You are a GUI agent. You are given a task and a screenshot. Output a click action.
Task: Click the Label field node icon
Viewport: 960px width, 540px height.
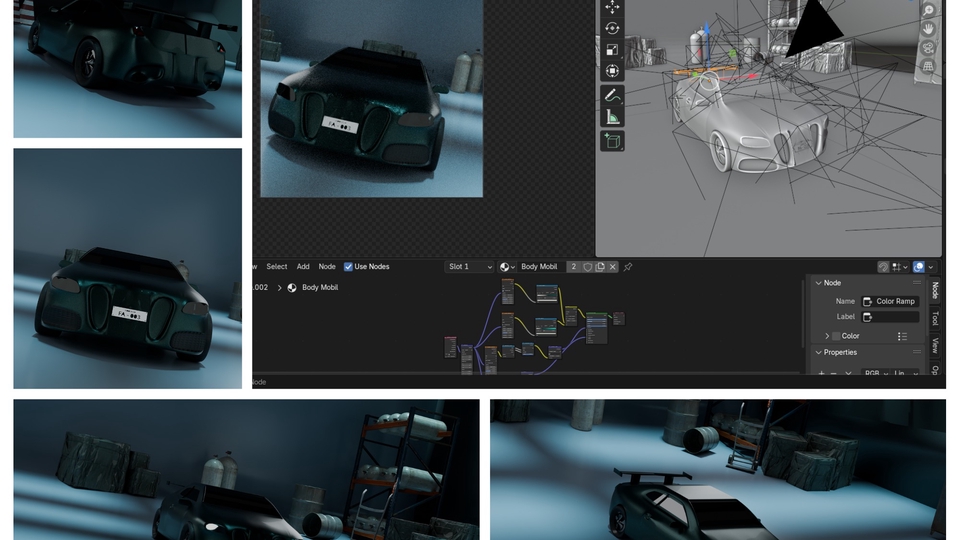[x=867, y=317]
